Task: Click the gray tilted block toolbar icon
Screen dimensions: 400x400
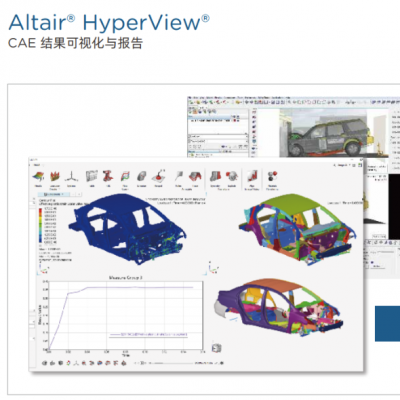Action: 142,176
